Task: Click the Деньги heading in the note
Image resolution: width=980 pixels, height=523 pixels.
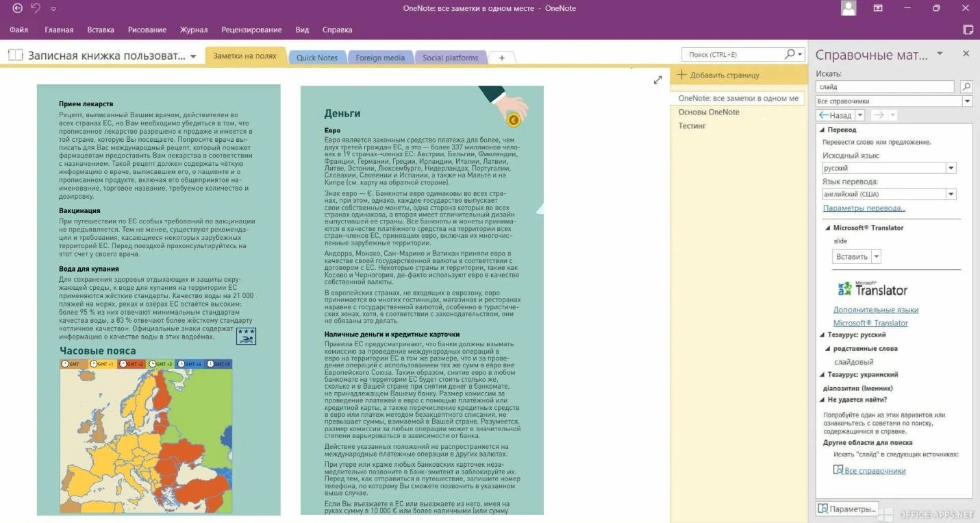Action: tap(342, 114)
